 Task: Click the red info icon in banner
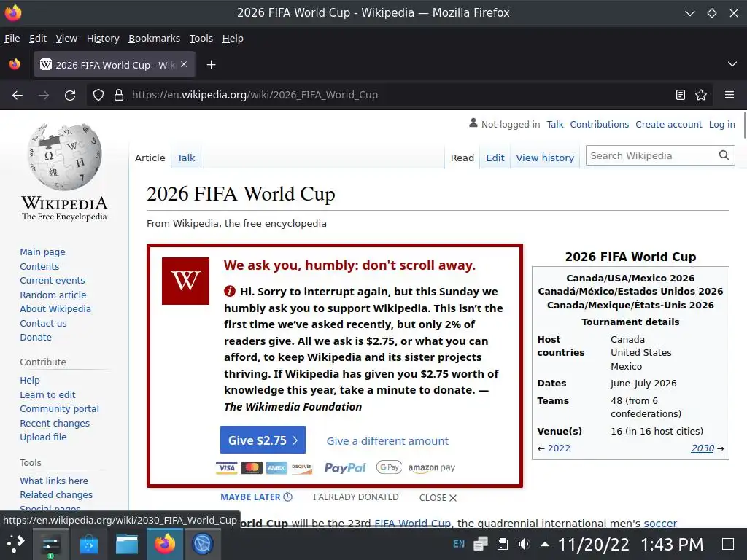230,291
